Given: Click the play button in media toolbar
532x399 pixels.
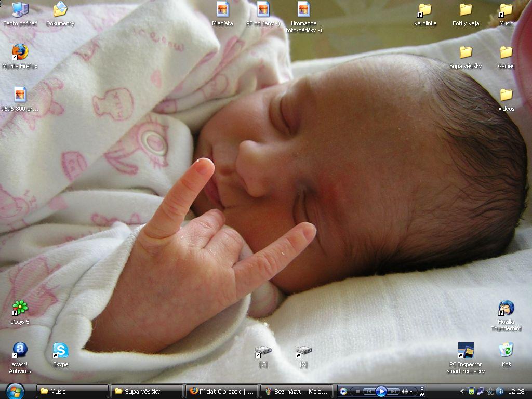Looking at the screenshot, I should click(x=381, y=392).
